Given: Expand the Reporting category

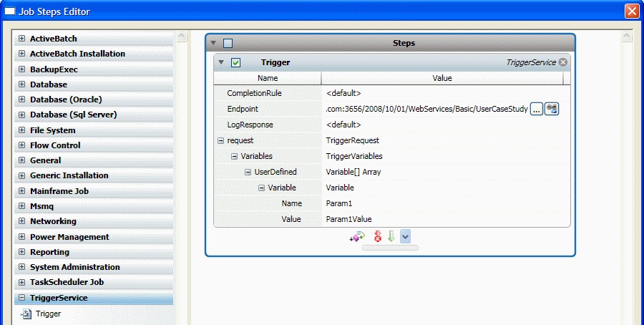Looking at the screenshot, I should (x=21, y=252).
